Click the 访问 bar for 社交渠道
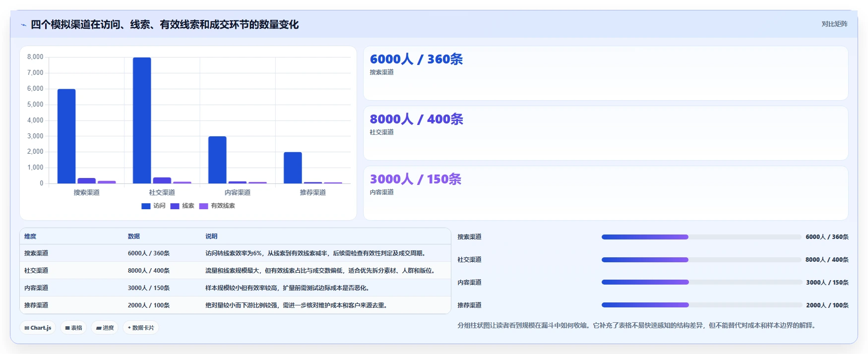Image resolution: width=868 pixels, height=354 pixels. point(142,120)
